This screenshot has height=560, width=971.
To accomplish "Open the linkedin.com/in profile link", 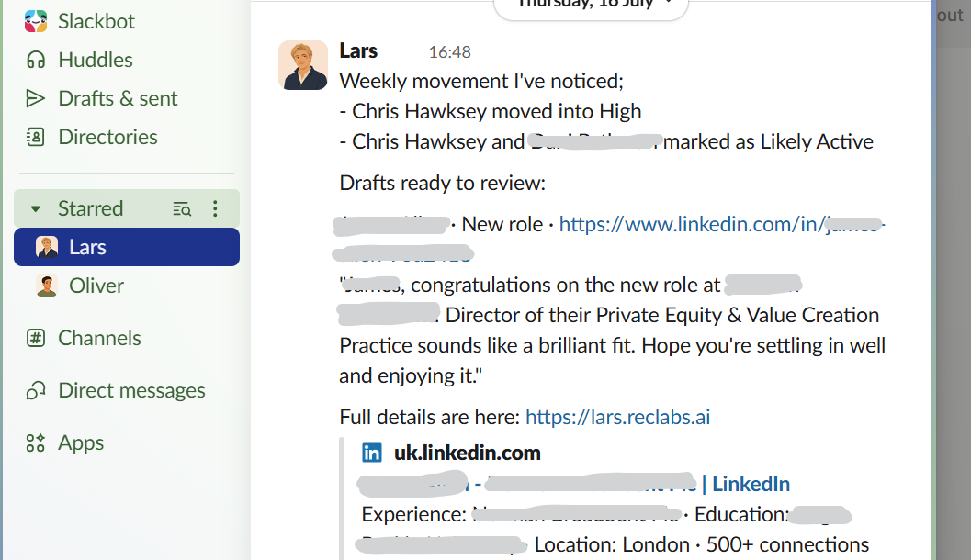I will click(722, 224).
